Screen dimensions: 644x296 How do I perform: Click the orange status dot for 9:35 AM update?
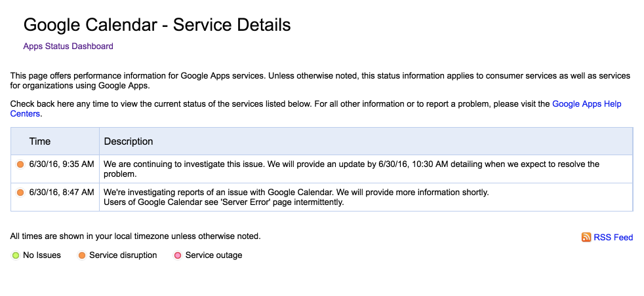pos(20,164)
